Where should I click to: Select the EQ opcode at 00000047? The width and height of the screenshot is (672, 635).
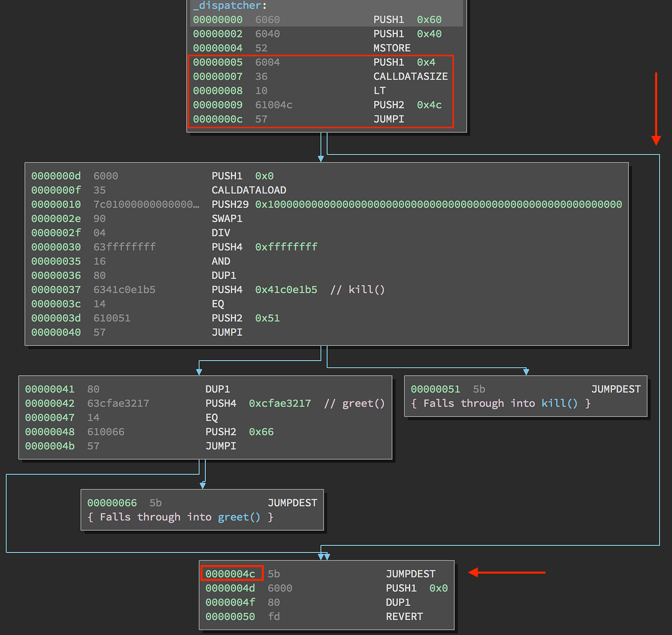(x=213, y=417)
